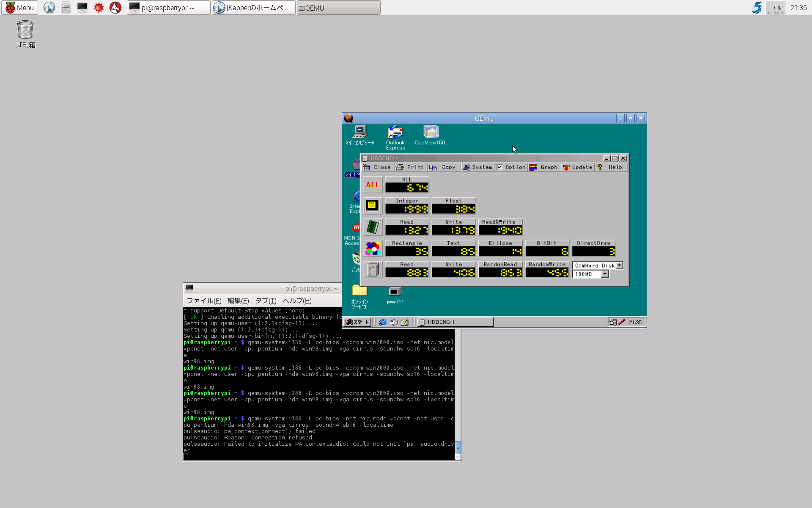Open the 編集 menu in the terminal
Viewport: 812px width, 508px height.
tap(238, 301)
